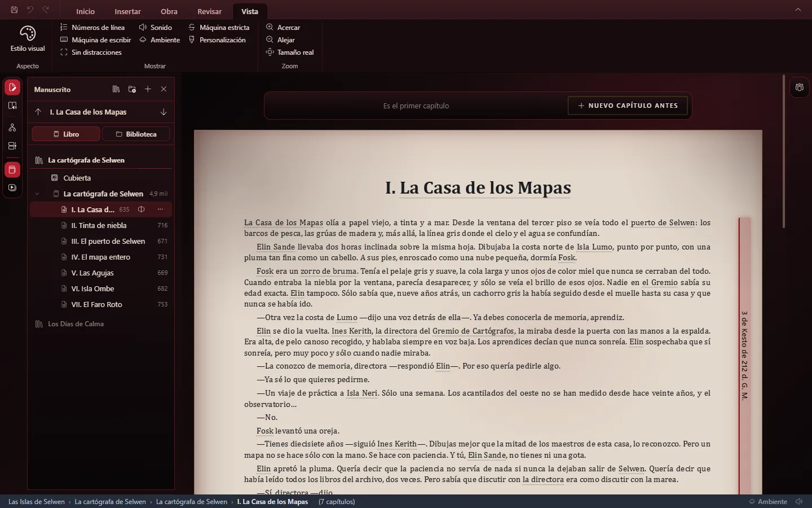Click the books icon in the Manuscrito header
Viewport: 812px width, 508px height.
tap(116, 89)
